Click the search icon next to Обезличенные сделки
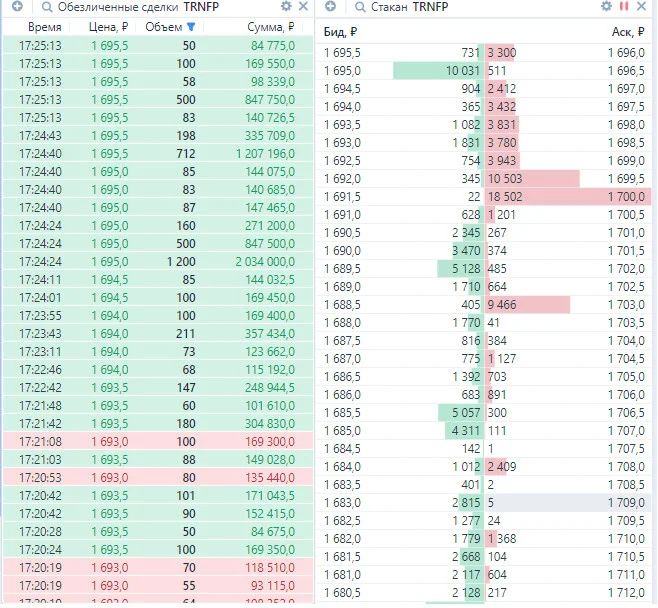 (47, 7)
